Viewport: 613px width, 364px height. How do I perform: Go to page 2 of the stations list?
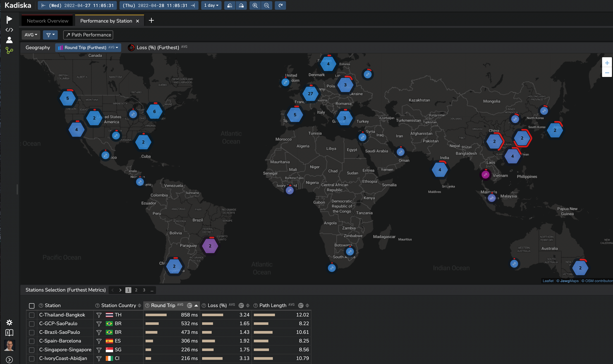(136, 290)
